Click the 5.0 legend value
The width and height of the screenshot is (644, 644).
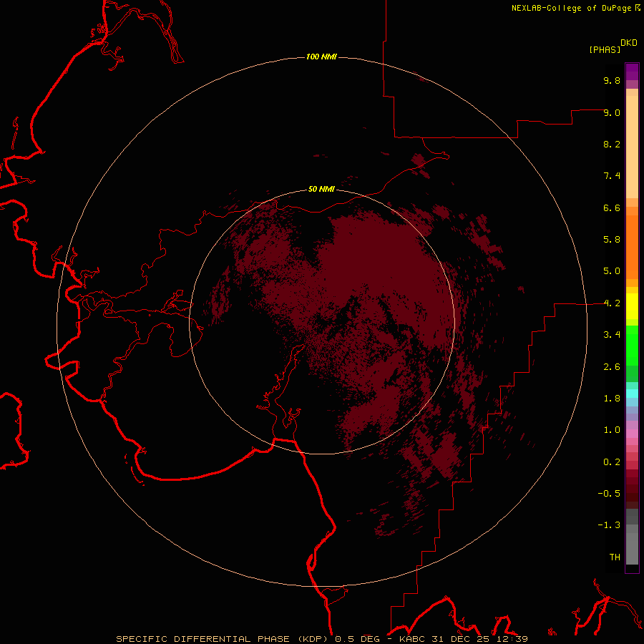[612, 271]
